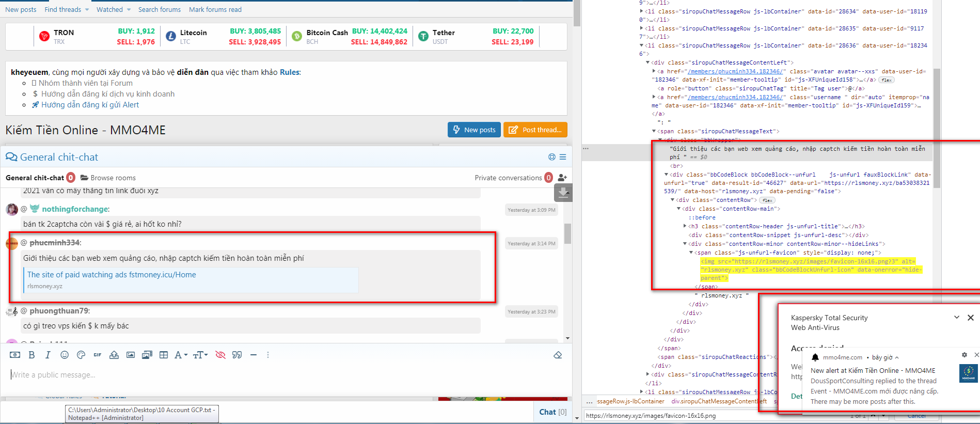Click the GIF insert icon
The height and width of the screenshot is (424, 980).
pos(98,355)
